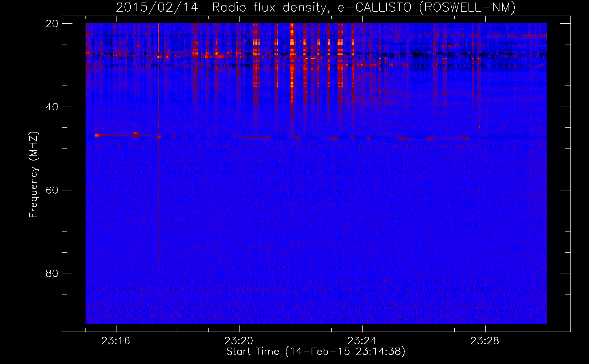Click the frequency tick label '80'

tap(52, 273)
